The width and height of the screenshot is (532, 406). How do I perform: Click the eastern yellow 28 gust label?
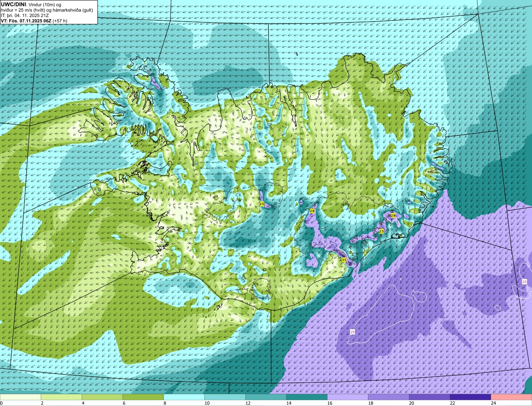[393, 215]
